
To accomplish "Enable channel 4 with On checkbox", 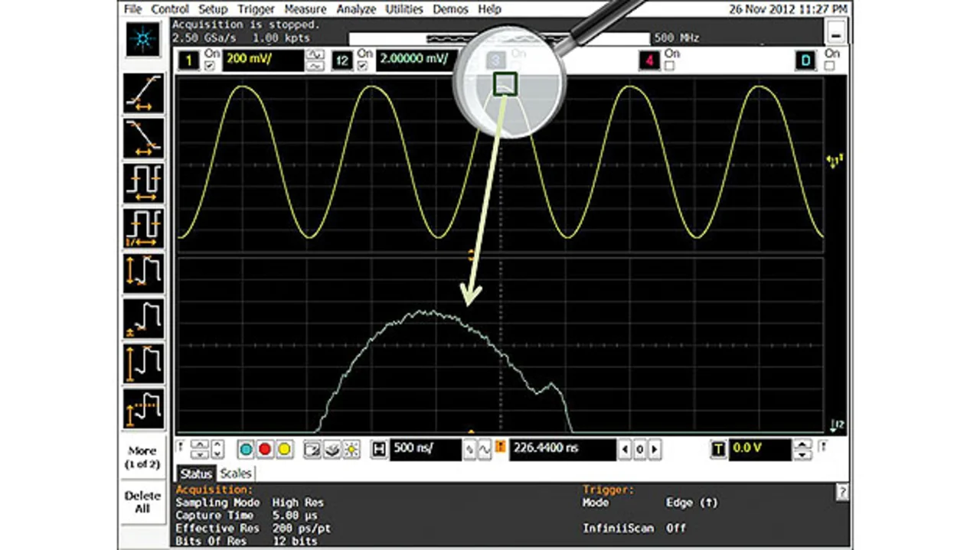I will click(x=670, y=67).
